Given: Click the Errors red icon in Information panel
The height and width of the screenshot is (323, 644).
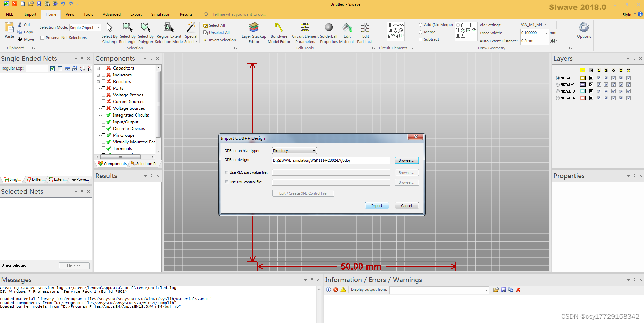Looking at the screenshot, I should tap(336, 290).
